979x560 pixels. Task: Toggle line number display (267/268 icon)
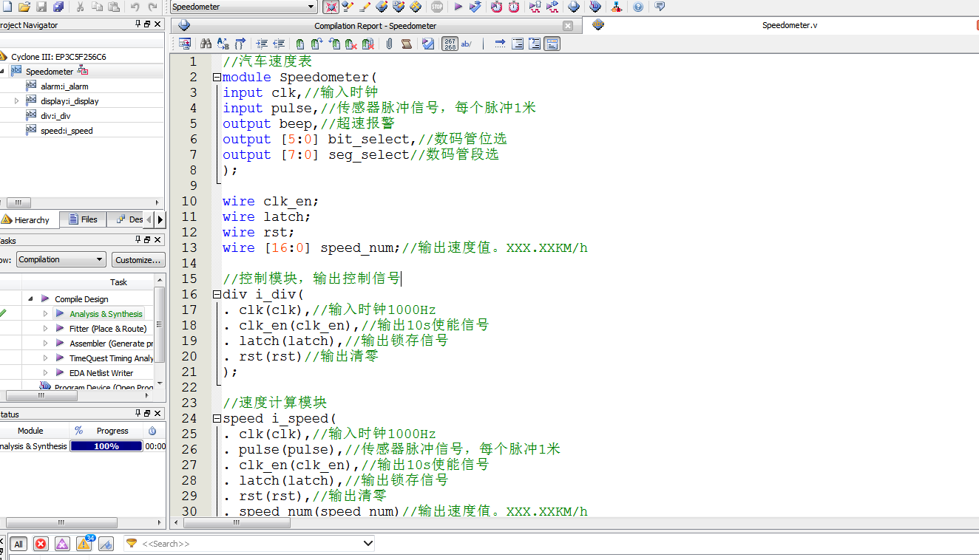pos(450,44)
